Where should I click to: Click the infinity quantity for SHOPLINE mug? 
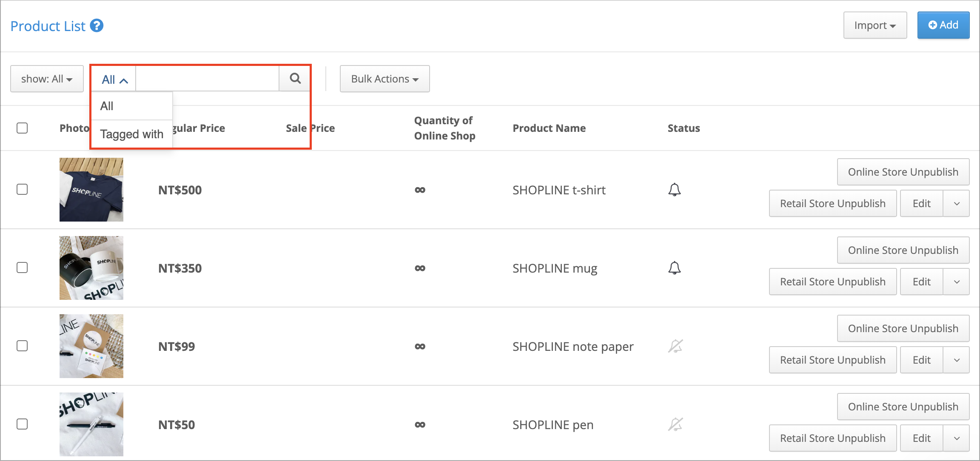(420, 268)
